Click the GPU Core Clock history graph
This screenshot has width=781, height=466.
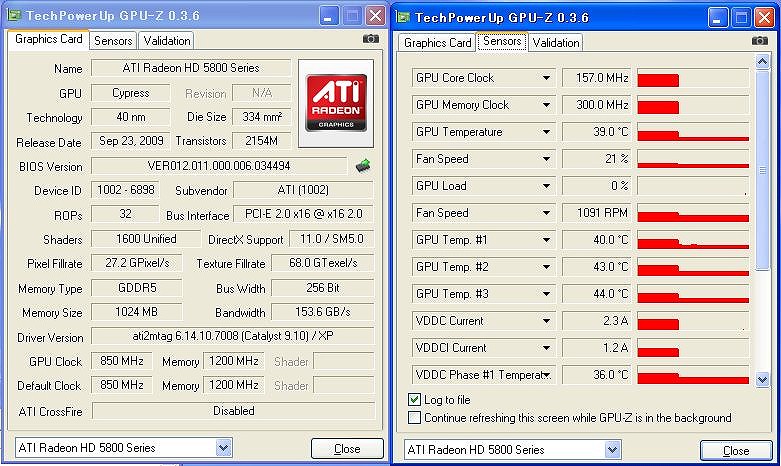(693, 78)
